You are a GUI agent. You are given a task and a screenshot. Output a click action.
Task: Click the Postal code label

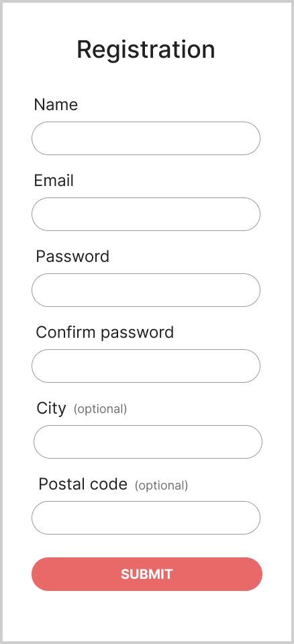tap(83, 484)
